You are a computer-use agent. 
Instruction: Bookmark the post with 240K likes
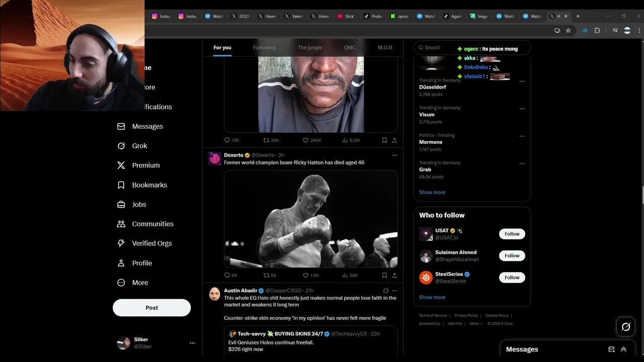pyautogui.click(x=384, y=140)
